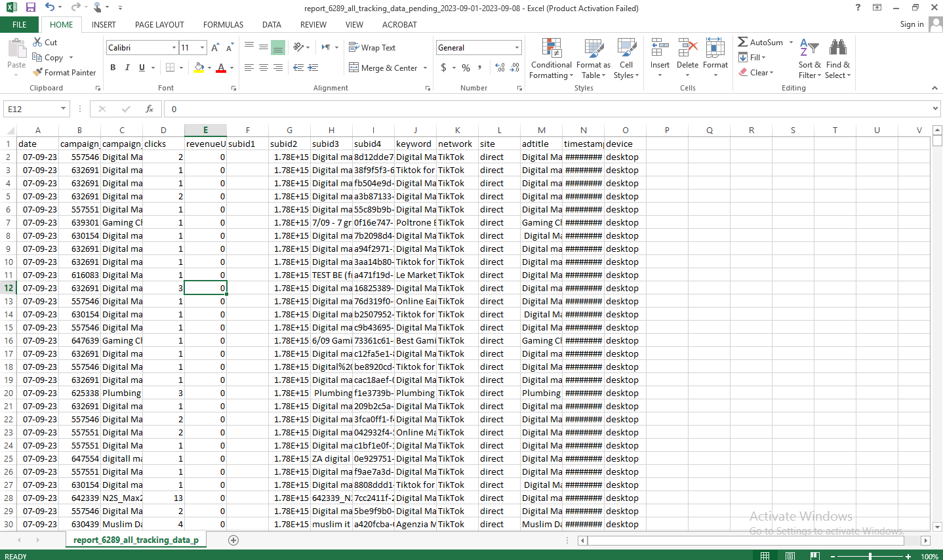Center text horizontally in cells
Image resolution: width=943 pixels, height=560 pixels.
coord(264,68)
